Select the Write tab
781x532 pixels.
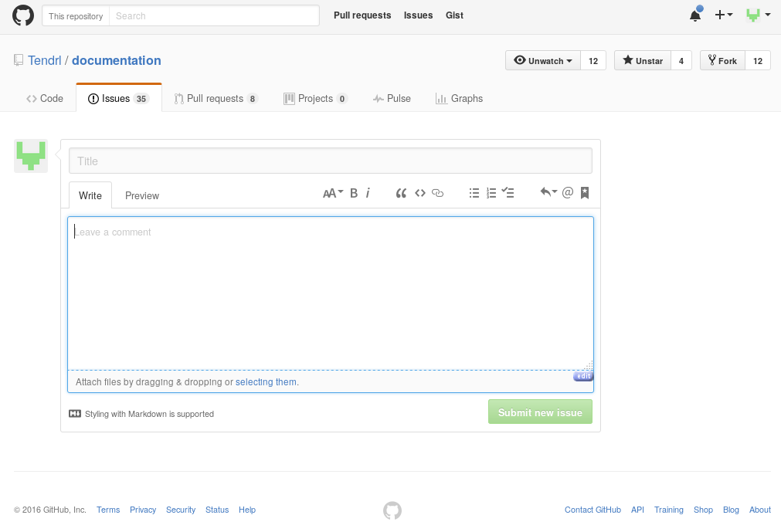pos(90,195)
